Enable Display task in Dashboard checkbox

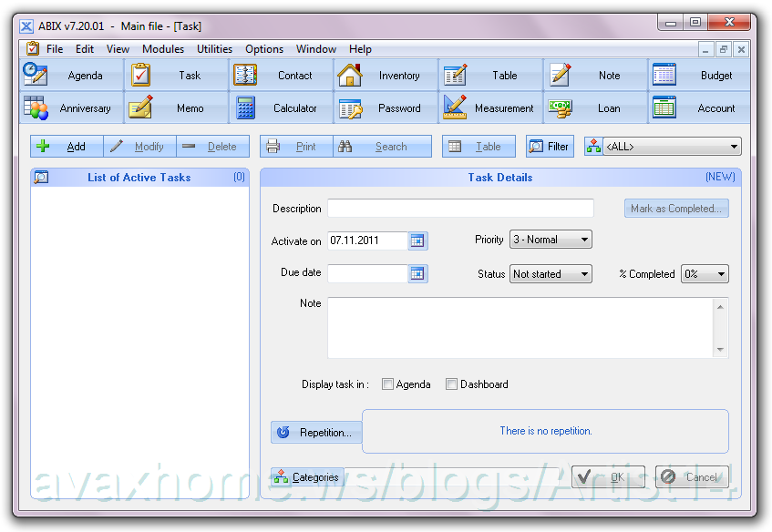tap(451, 384)
